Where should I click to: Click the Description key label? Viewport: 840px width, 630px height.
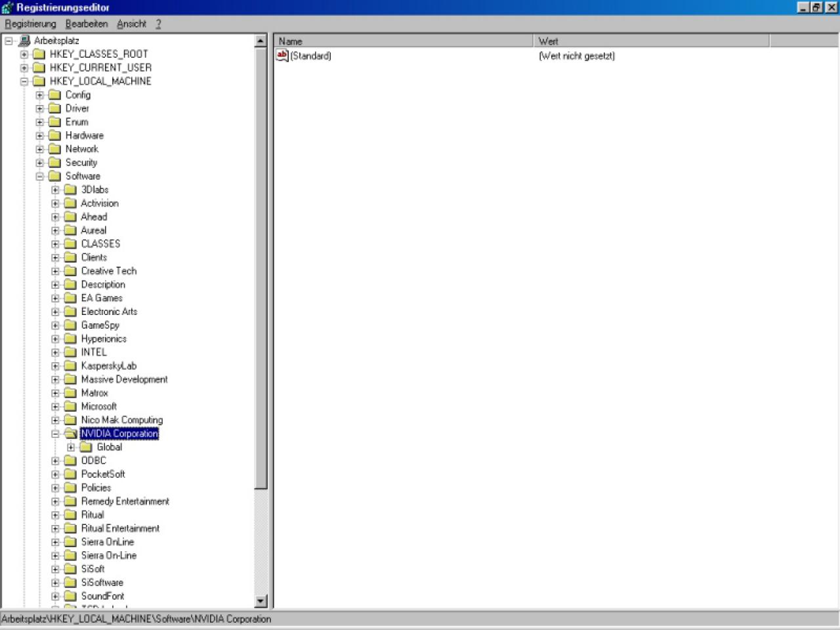click(x=103, y=284)
